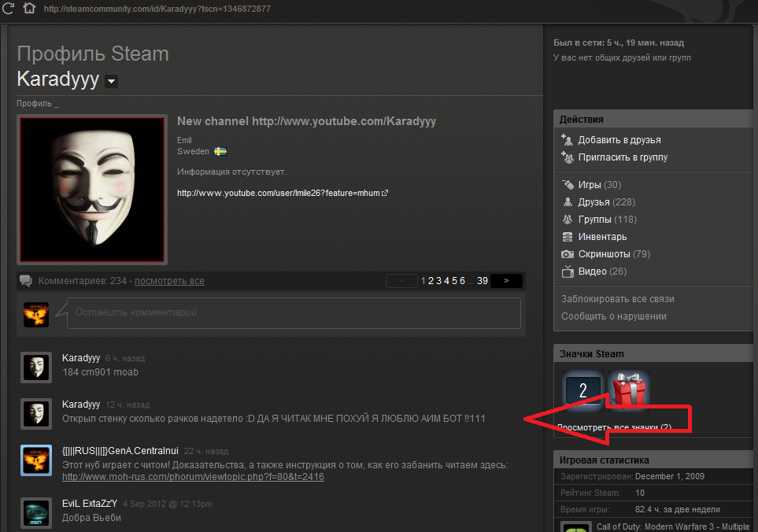The height and width of the screenshot is (532, 758).
Task: Open the Karadyyy name dropdown arrow
Action: 111,81
